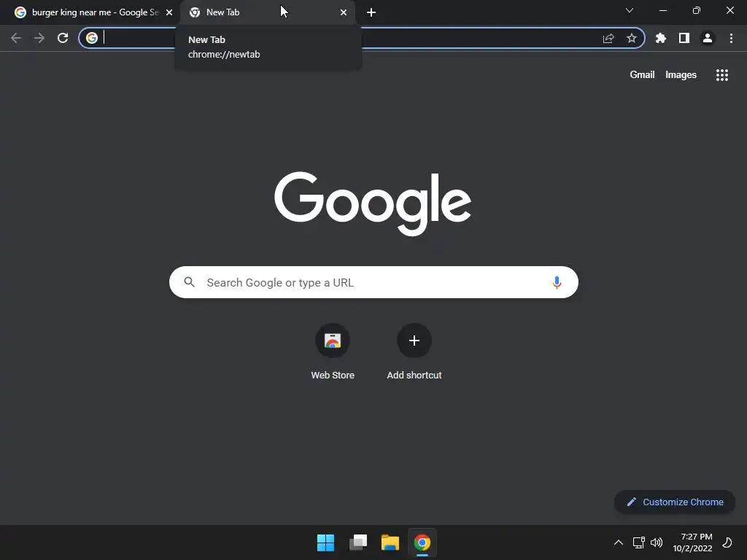Reload the current page
747x560 pixels.
(63, 38)
